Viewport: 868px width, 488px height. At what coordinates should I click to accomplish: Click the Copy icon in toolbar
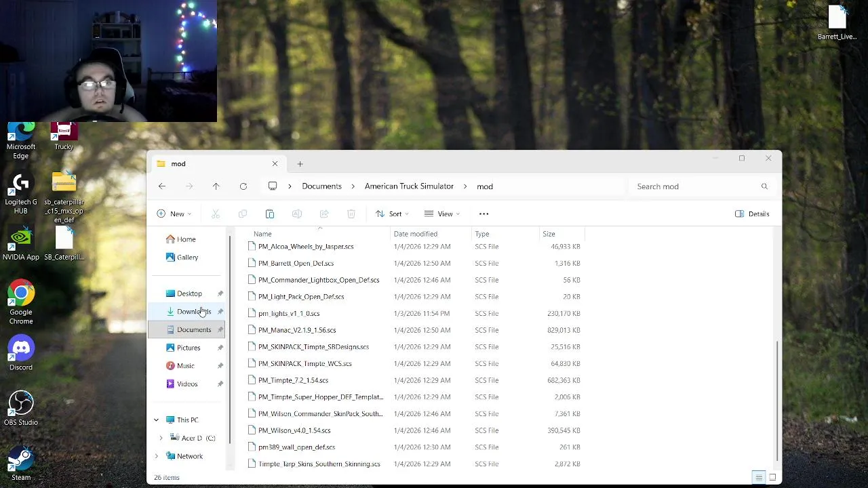243,214
